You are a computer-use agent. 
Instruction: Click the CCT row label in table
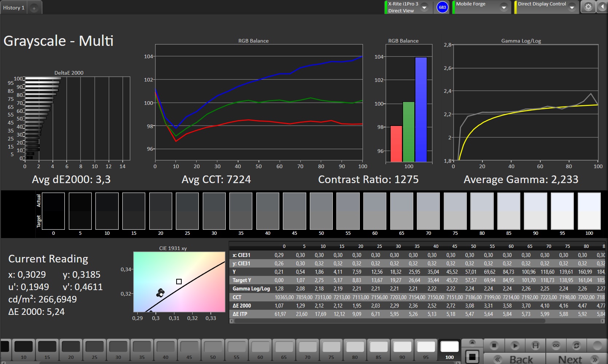point(237,297)
